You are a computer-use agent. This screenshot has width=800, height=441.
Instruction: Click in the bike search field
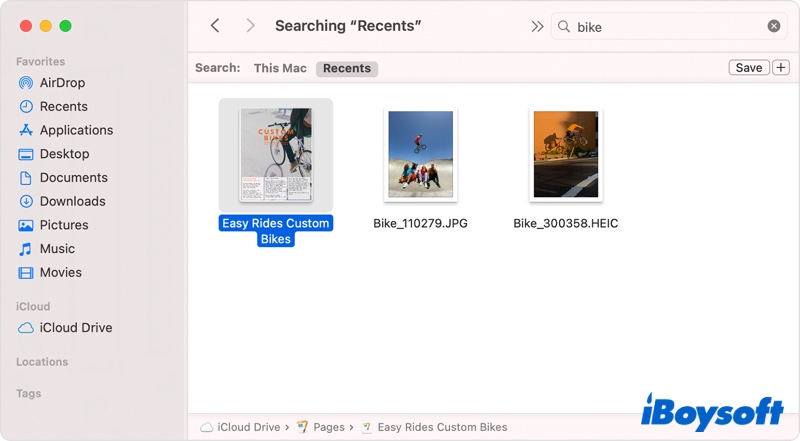[670, 27]
